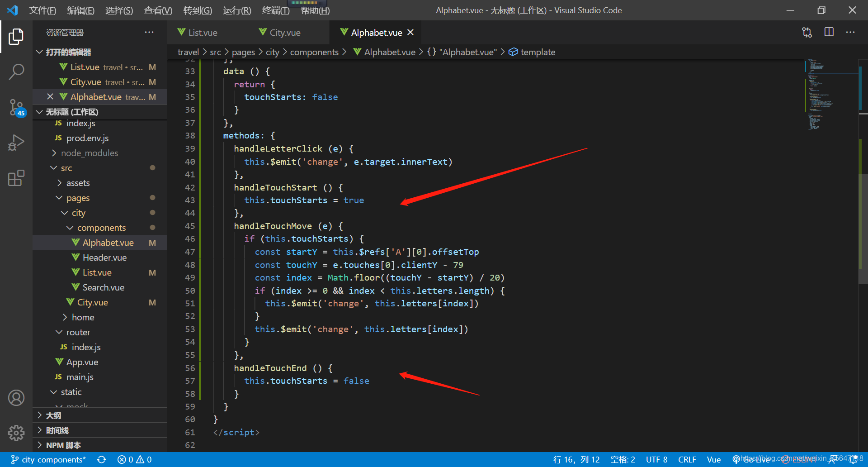The image size is (868, 467).
Task: Open index.js under router folder
Action: (x=100, y=347)
